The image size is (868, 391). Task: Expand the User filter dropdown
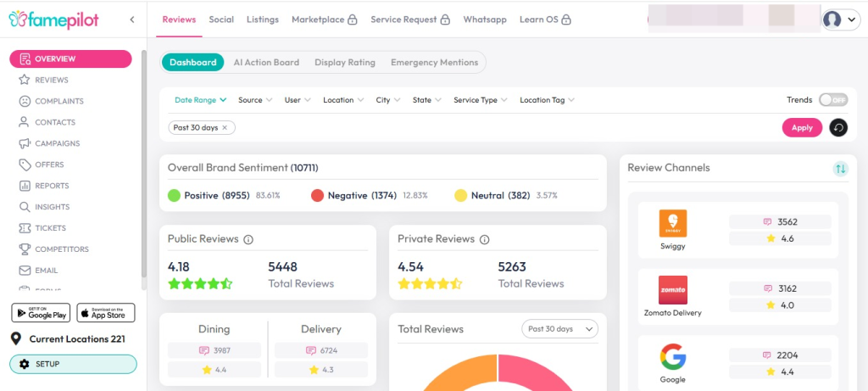tap(298, 100)
